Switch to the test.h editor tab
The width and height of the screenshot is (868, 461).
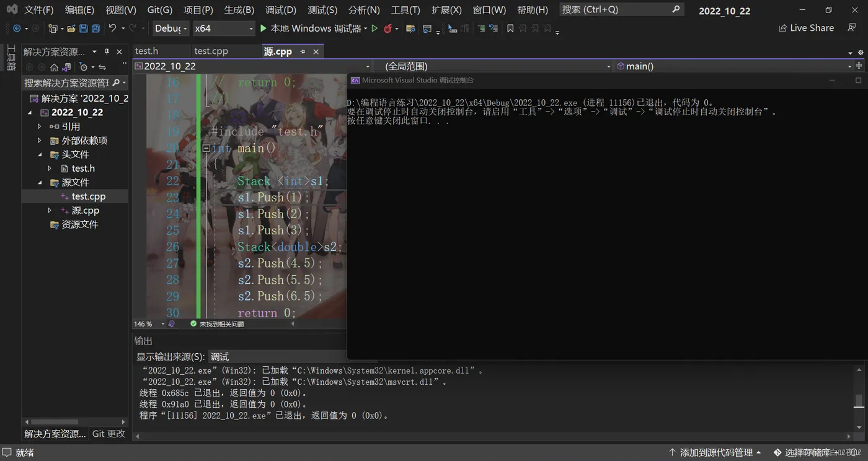(x=147, y=51)
